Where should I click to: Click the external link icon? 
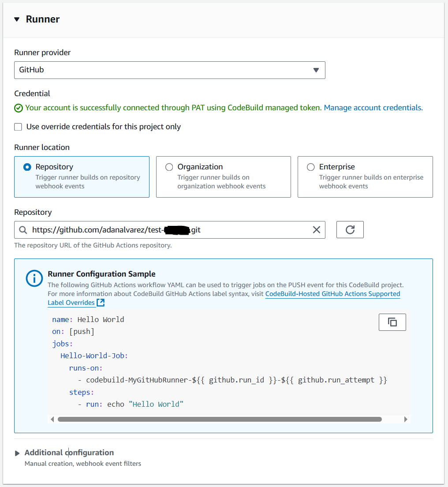click(x=101, y=303)
